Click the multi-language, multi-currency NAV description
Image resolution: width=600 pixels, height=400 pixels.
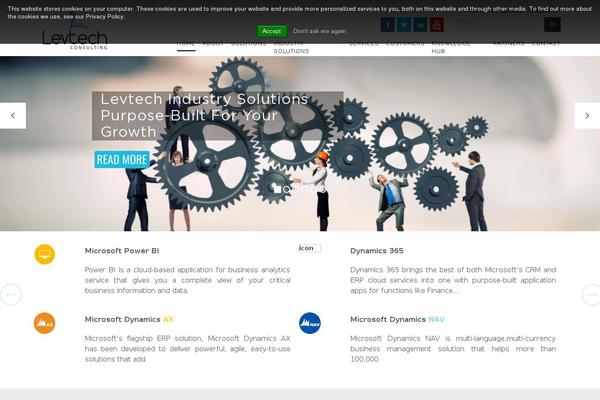click(x=453, y=349)
